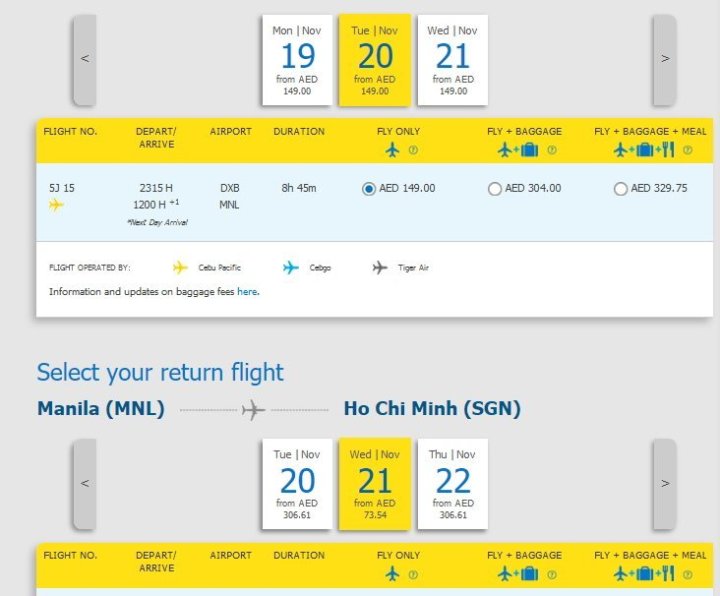Image resolution: width=720 pixels, height=596 pixels.
Task: Click the Cebgo blue plane icon in legend
Action: pos(291,268)
